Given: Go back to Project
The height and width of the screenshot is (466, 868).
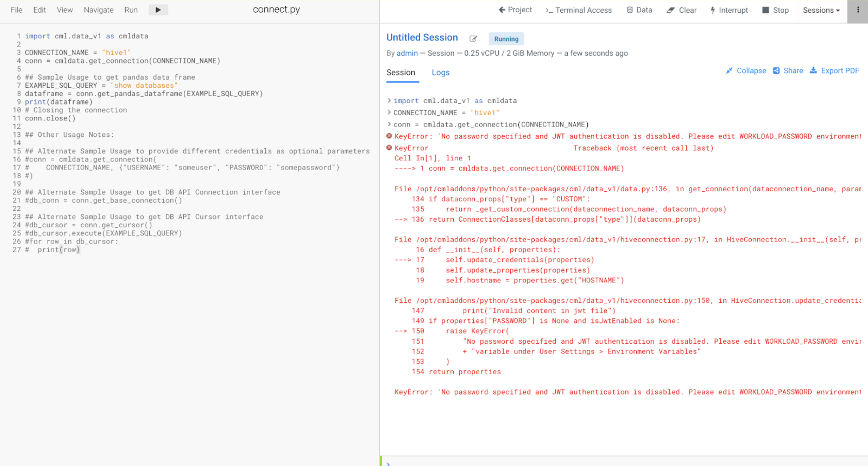Looking at the screenshot, I should pyautogui.click(x=515, y=10).
